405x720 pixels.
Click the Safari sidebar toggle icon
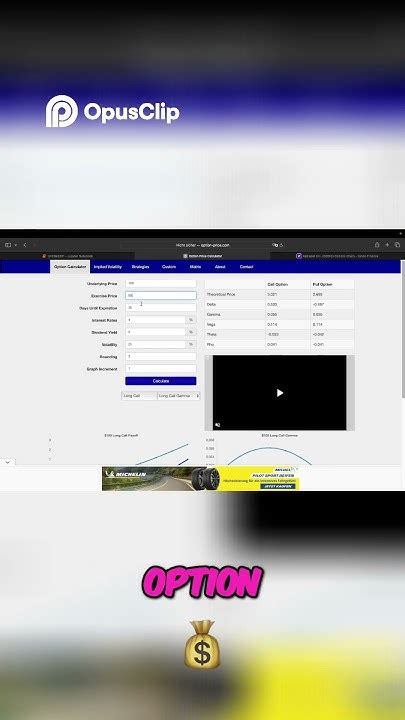click(8, 245)
